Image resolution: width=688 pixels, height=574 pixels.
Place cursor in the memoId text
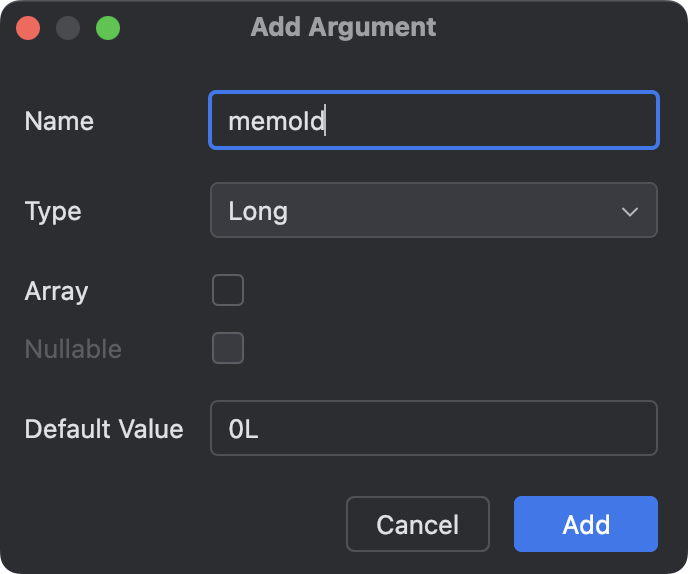coord(276,121)
